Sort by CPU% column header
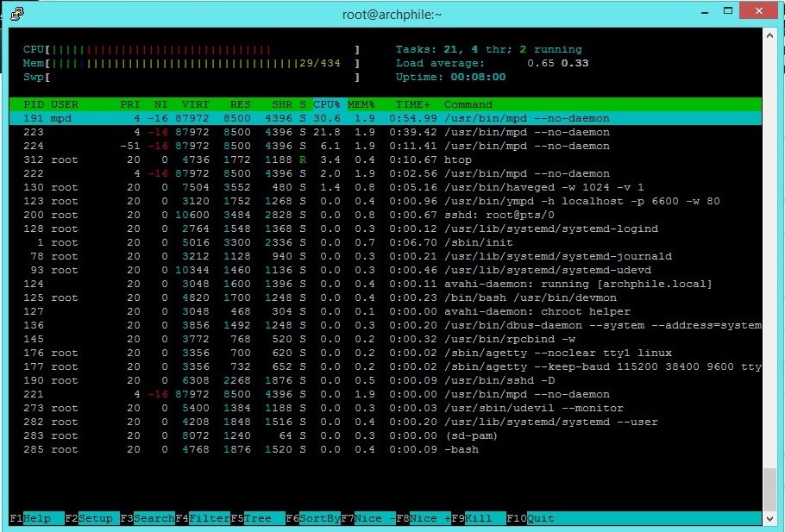Viewport: 785px width, 532px height. (x=327, y=104)
